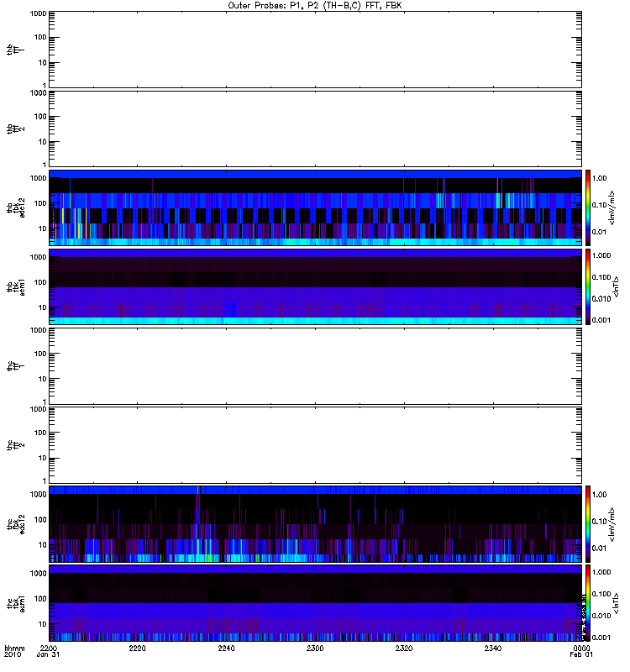The image size is (630, 672).
Task: Select the 2300 time axis label
Action: pos(315,648)
